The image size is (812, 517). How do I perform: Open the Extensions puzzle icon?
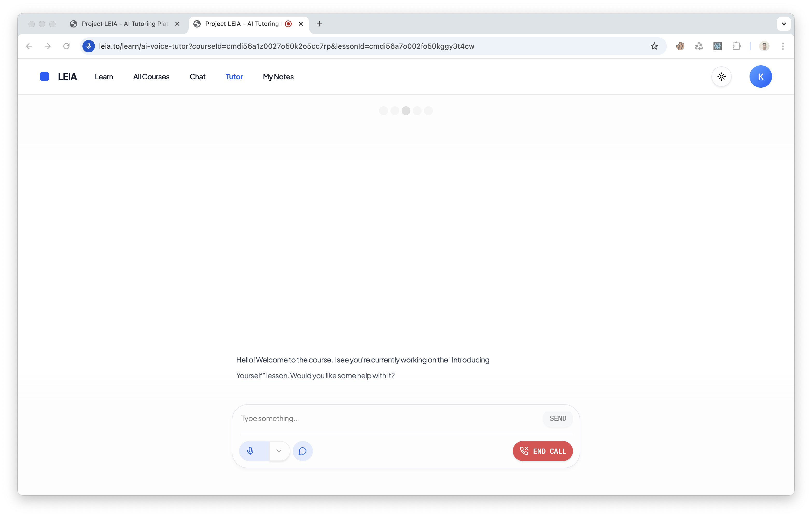pos(736,46)
